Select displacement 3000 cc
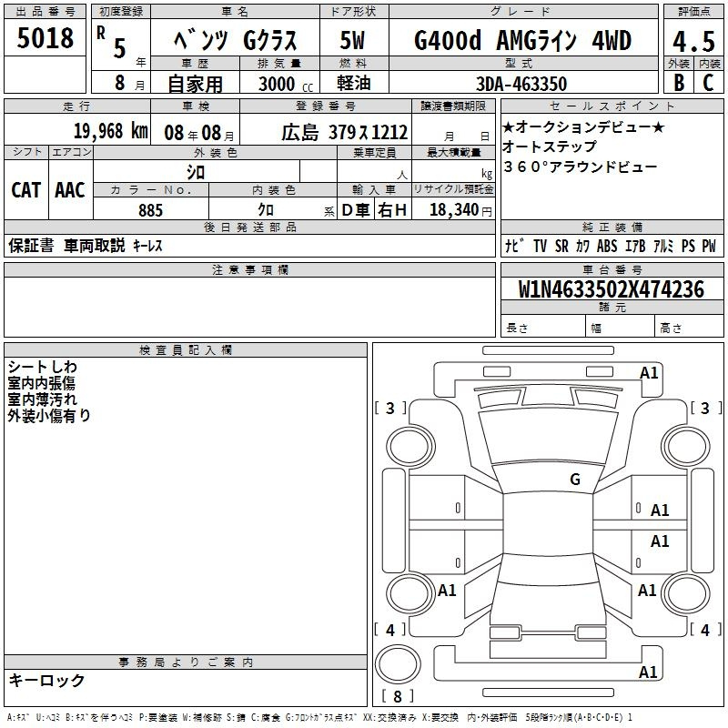This screenshot has height=728, width=728. click(x=286, y=84)
